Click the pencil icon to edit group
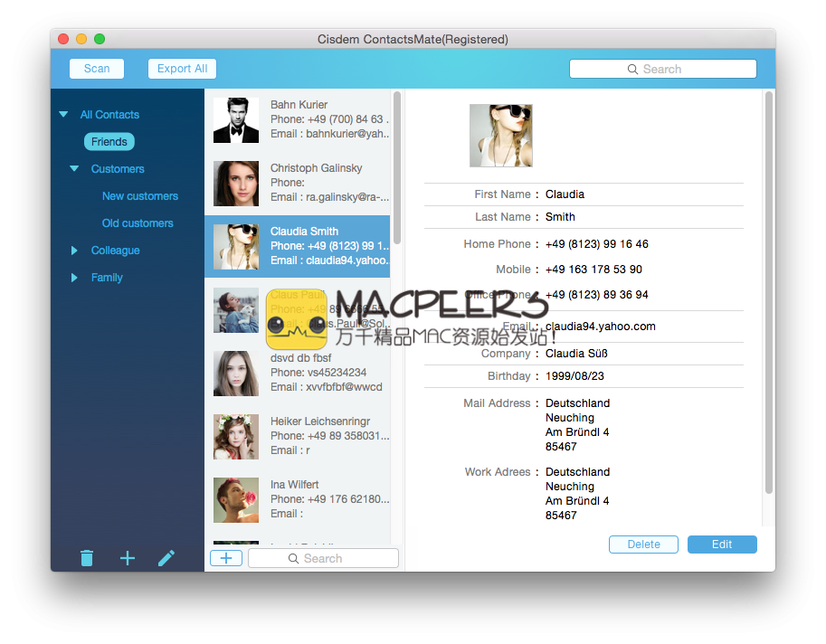This screenshot has height=644, width=826. point(166,558)
